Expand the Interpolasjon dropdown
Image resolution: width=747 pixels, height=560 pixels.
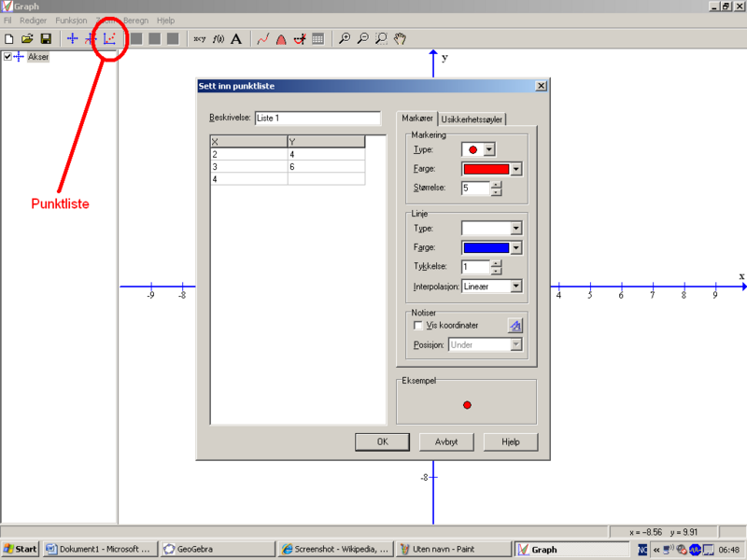pyautogui.click(x=491, y=287)
